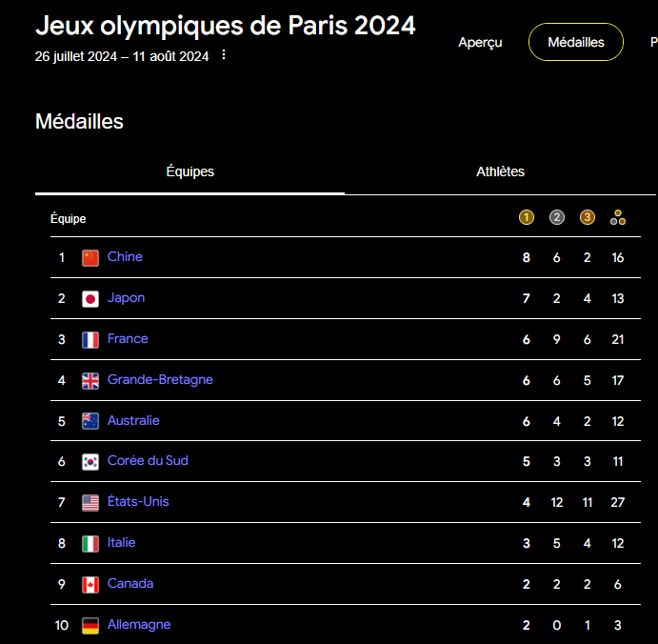
Task: Click the Médailles pill button
Action: [x=576, y=42]
